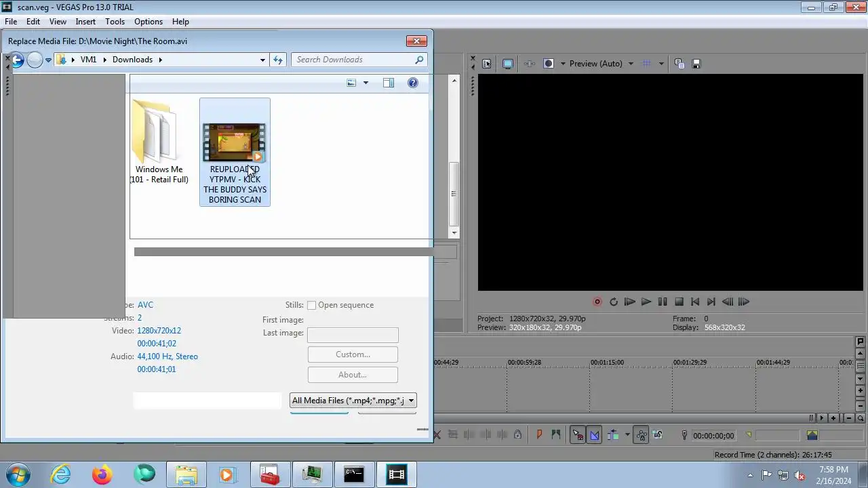The image size is (868, 488).
Task: Open recent locations dropdown arrow
Action: tap(48, 60)
